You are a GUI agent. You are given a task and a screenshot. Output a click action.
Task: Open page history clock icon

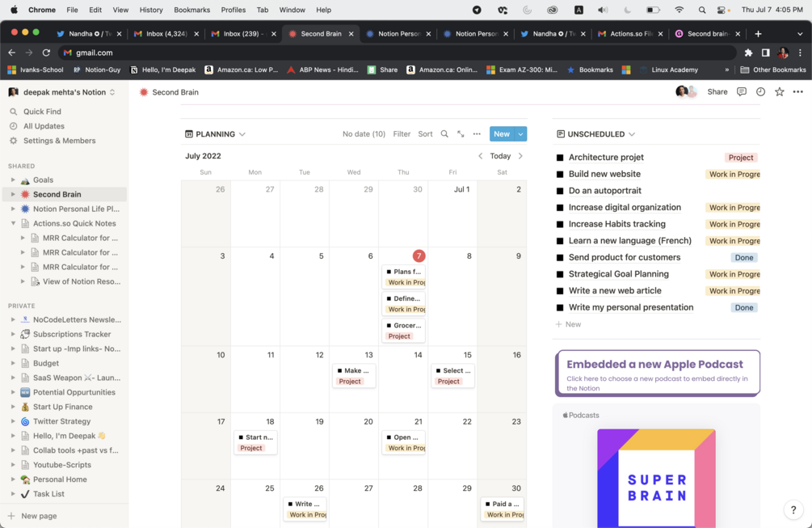click(x=760, y=91)
